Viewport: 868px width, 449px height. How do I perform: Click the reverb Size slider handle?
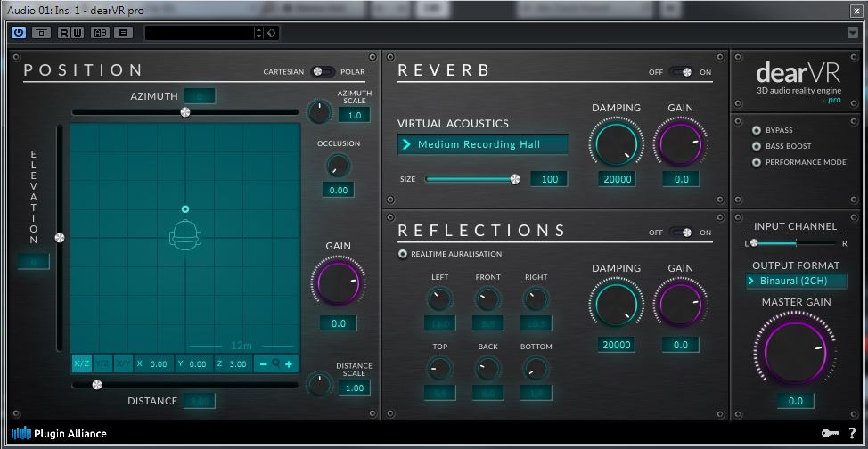(x=515, y=179)
